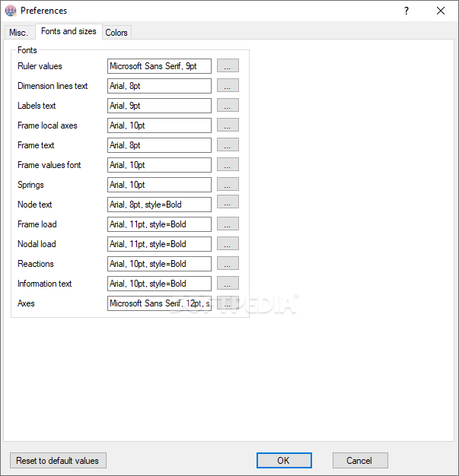Click the Dimension lines text font field
The width and height of the screenshot is (459, 476).
pyautogui.click(x=159, y=86)
